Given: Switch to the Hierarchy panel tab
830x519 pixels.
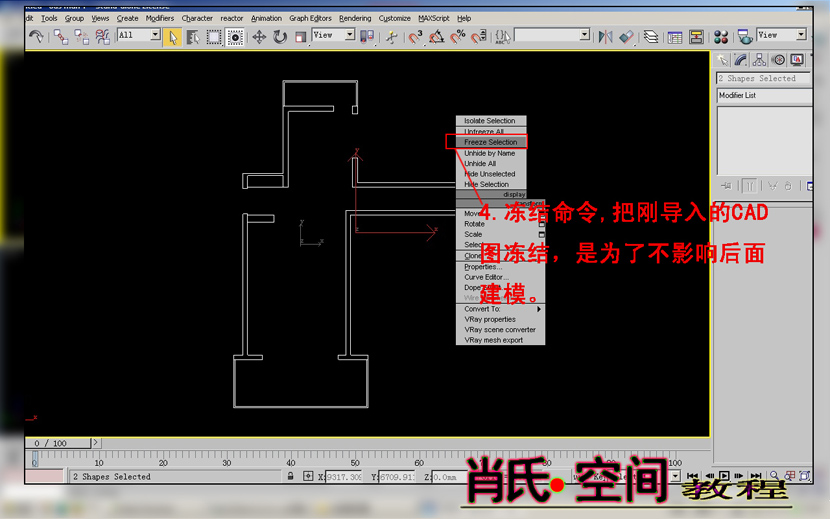Looking at the screenshot, I should pyautogui.click(x=760, y=60).
